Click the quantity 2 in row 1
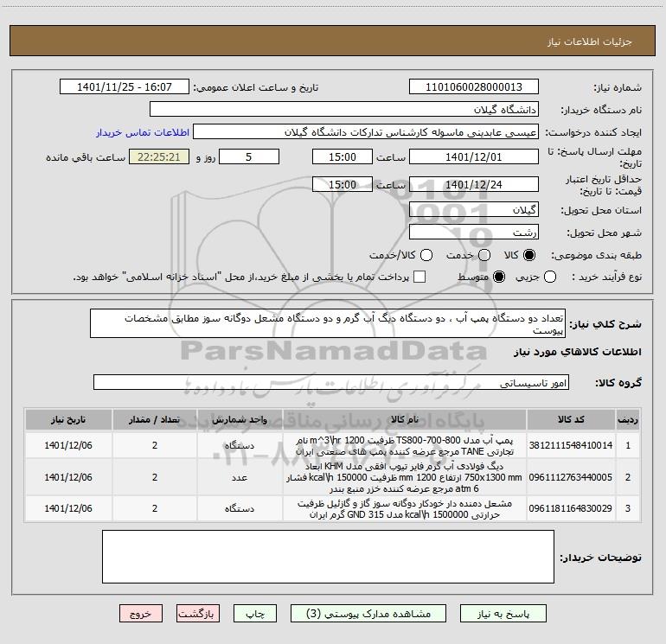Screen dimensions: 666x644 pyautogui.click(x=155, y=445)
